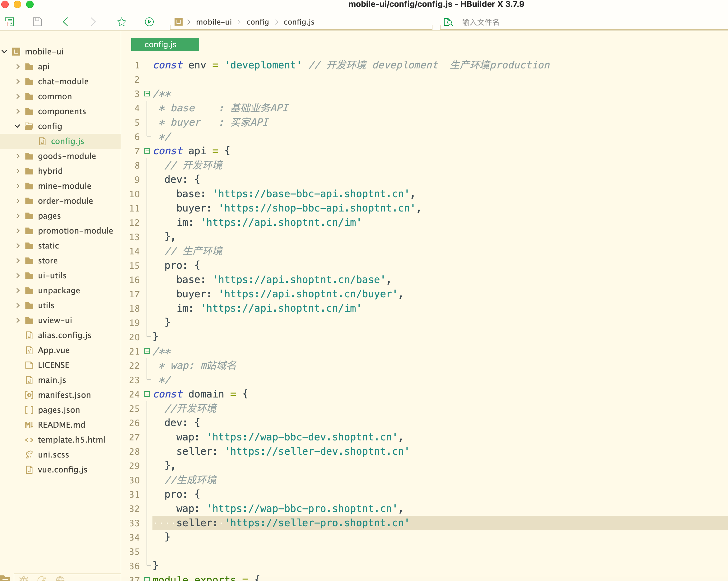The height and width of the screenshot is (581, 728).
Task: Click the seller-pro URL on line 33
Action: pos(317,523)
